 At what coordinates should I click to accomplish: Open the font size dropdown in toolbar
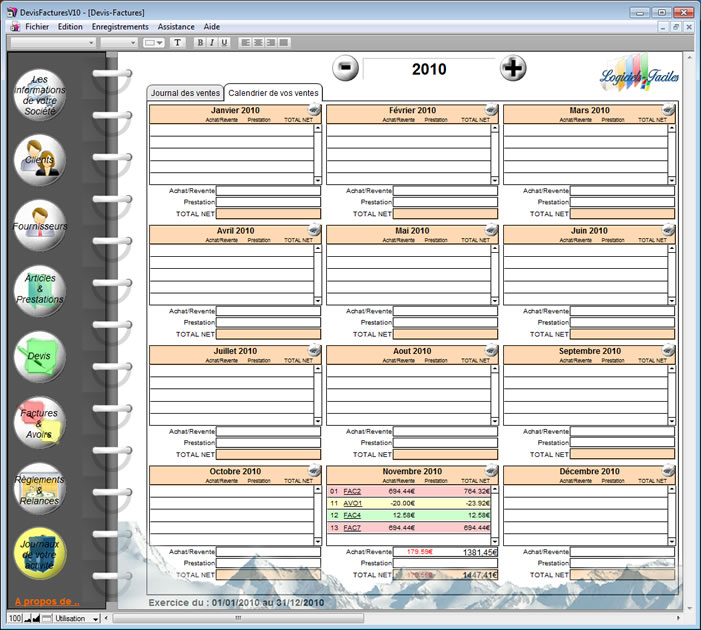pyautogui.click(x=133, y=43)
